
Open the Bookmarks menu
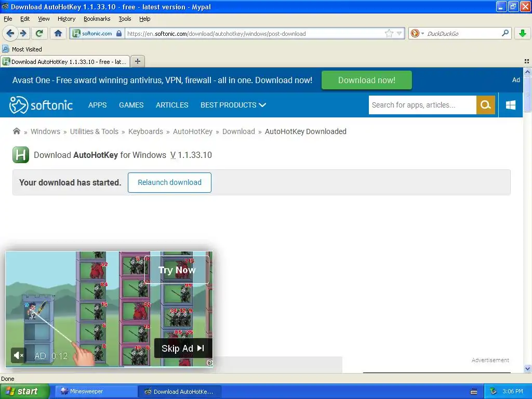[x=97, y=19]
